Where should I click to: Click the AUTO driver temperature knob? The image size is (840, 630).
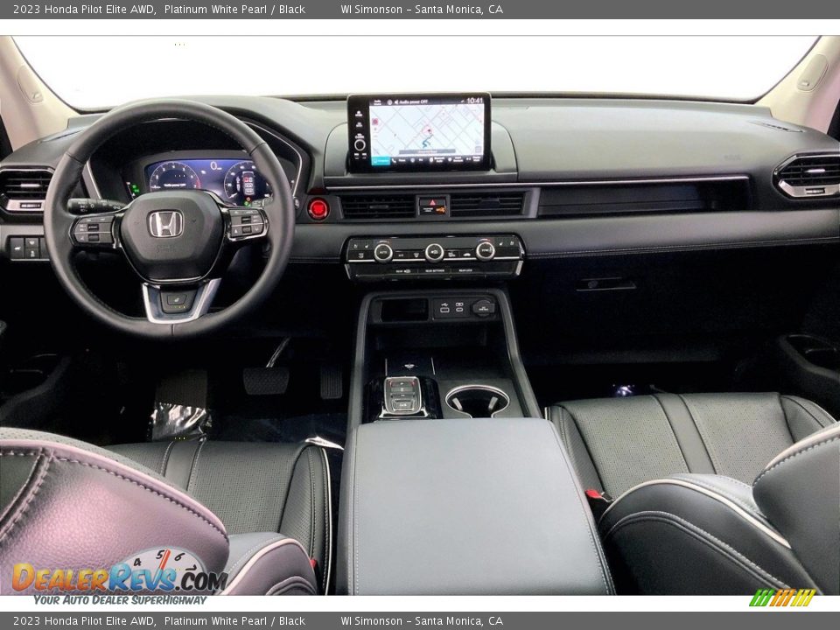coord(383,252)
